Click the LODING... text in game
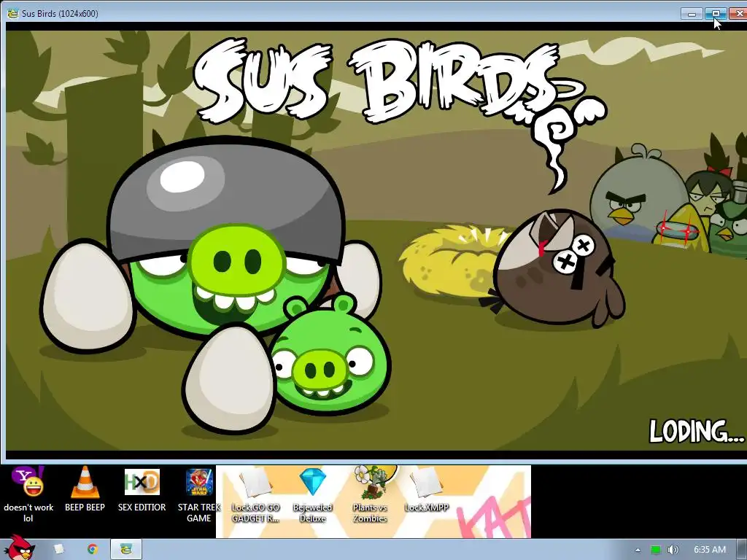The image size is (747, 560). tap(697, 432)
